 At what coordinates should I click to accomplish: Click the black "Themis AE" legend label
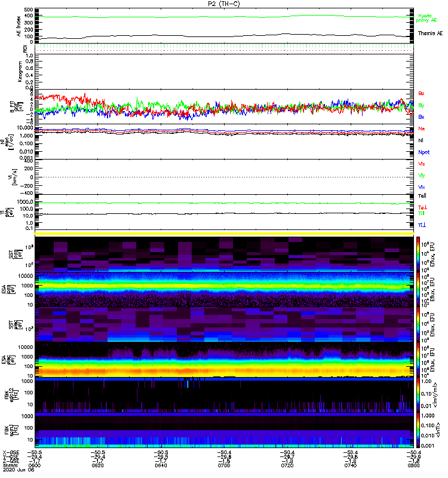coord(430,33)
